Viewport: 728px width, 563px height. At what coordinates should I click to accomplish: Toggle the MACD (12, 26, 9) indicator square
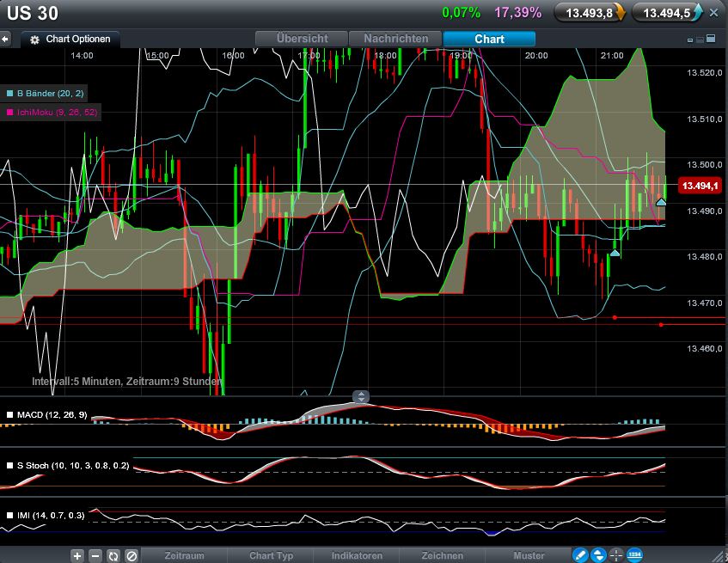click(9, 415)
